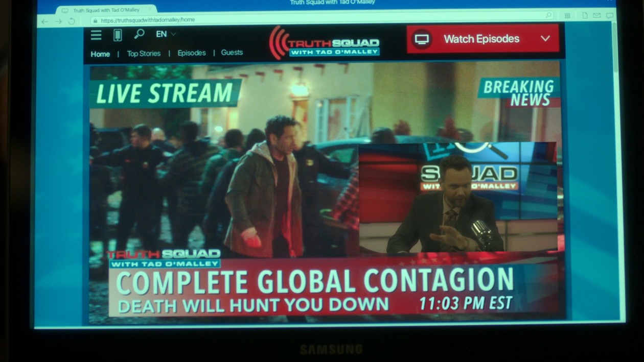Click the Tad O'Malley studio inset video
The width and height of the screenshot is (644, 362).
coord(458,198)
